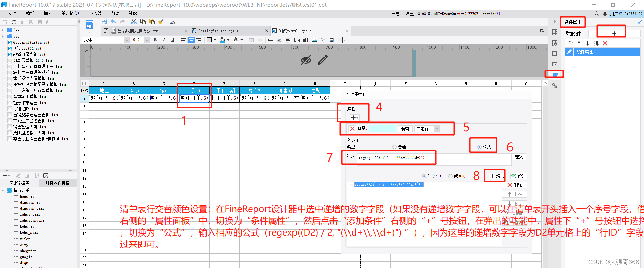The height and width of the screenshot is (268, 644).
Task: Add a new condition with the plus button
Action: [x=614, y=33]
